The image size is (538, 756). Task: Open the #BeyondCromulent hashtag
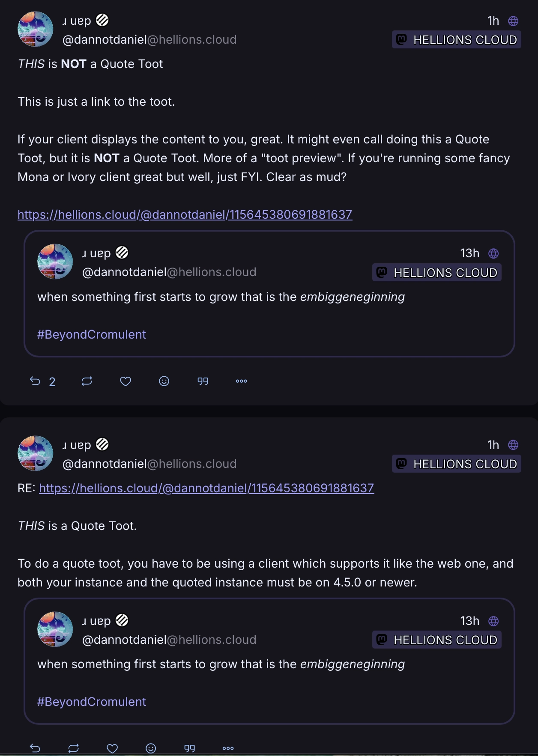click(92, 334)
